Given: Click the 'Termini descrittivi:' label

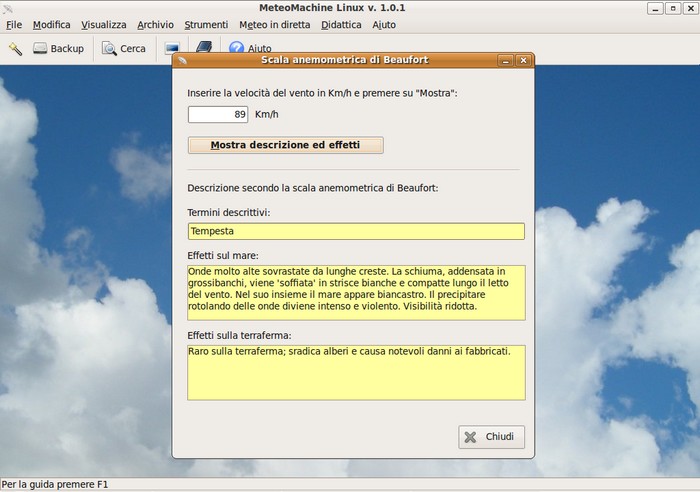Looking at the screenshot, I should pyautogui.click(x=229, y=213).
